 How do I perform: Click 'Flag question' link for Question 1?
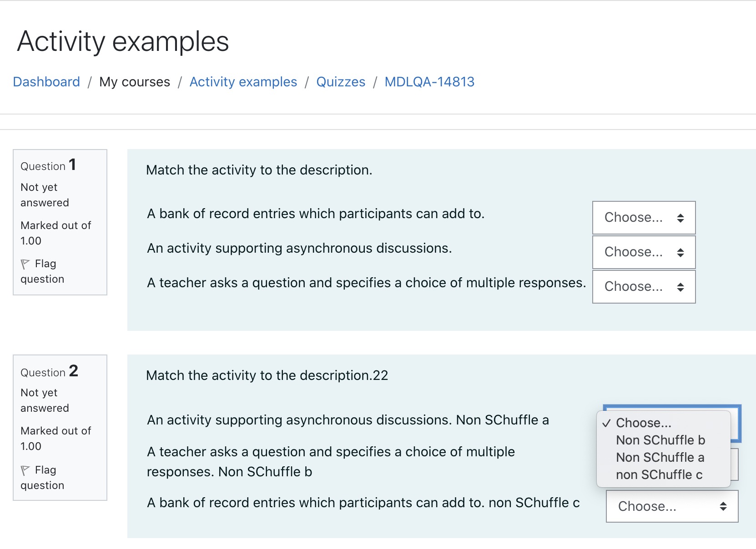pos(42,271)
